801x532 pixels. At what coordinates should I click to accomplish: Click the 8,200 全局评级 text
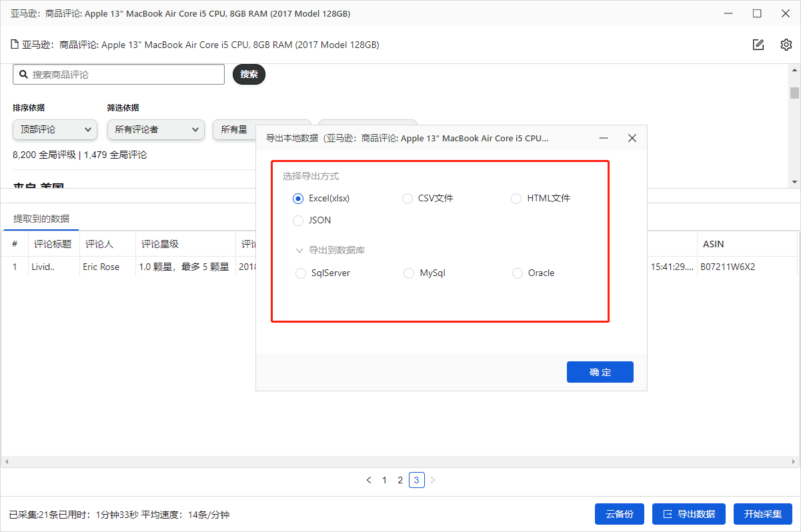(x=45, y=155)
